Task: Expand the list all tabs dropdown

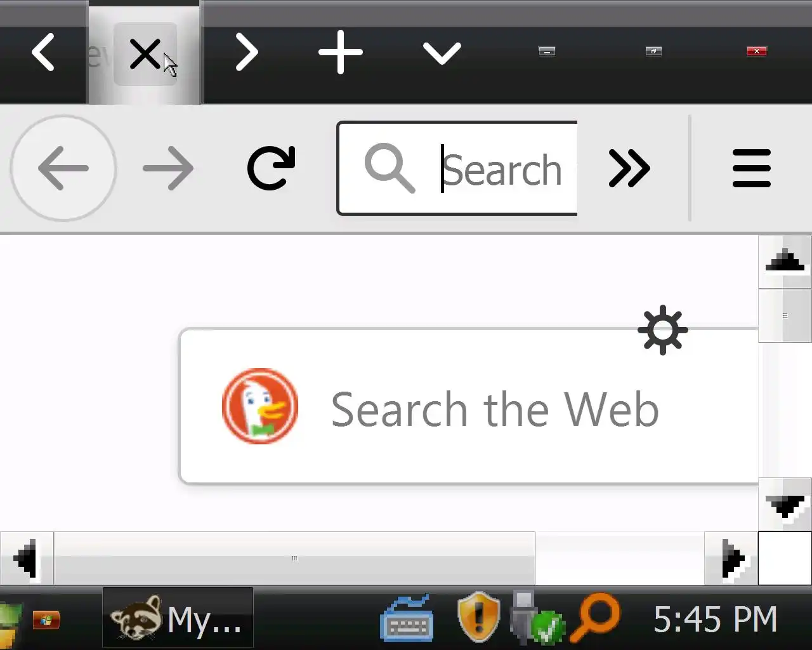Action: (442, 53)
